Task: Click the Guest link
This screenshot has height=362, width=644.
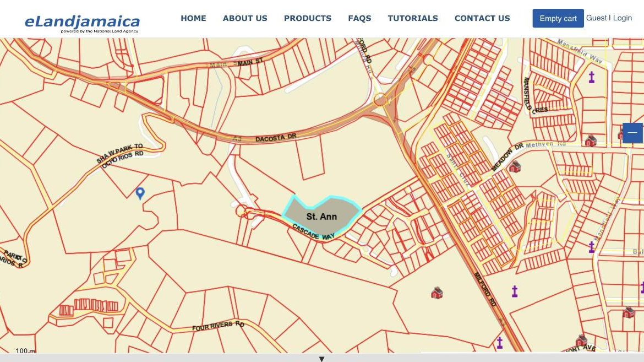Action: (x=596, y=18)
